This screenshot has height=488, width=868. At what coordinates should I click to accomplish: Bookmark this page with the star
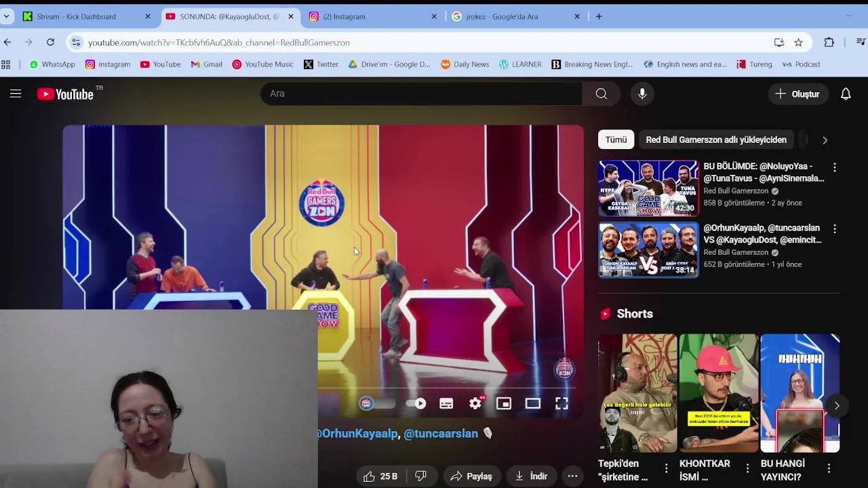click(798, 42)
